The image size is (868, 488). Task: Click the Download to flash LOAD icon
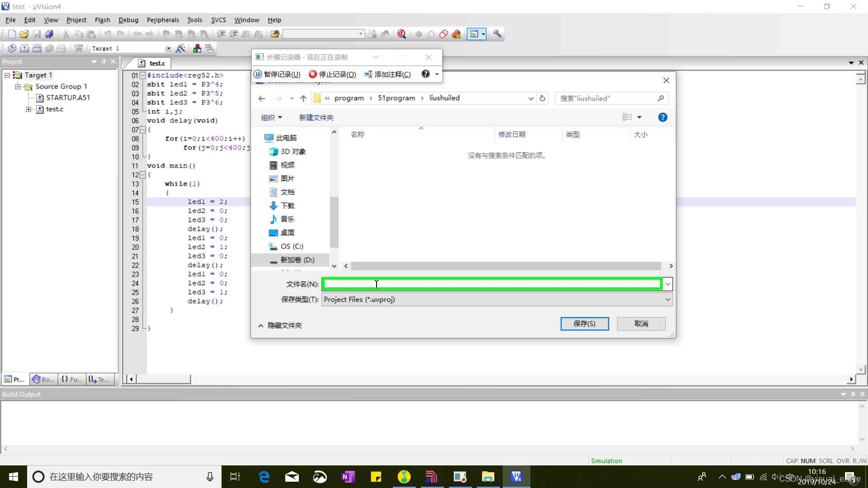(79, 48)
